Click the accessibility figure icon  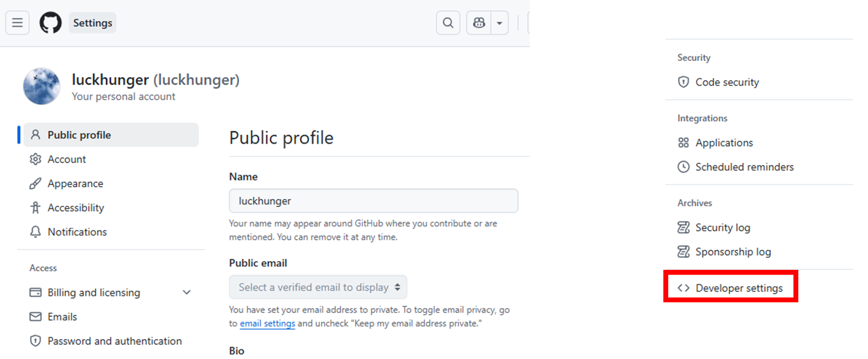35,207
